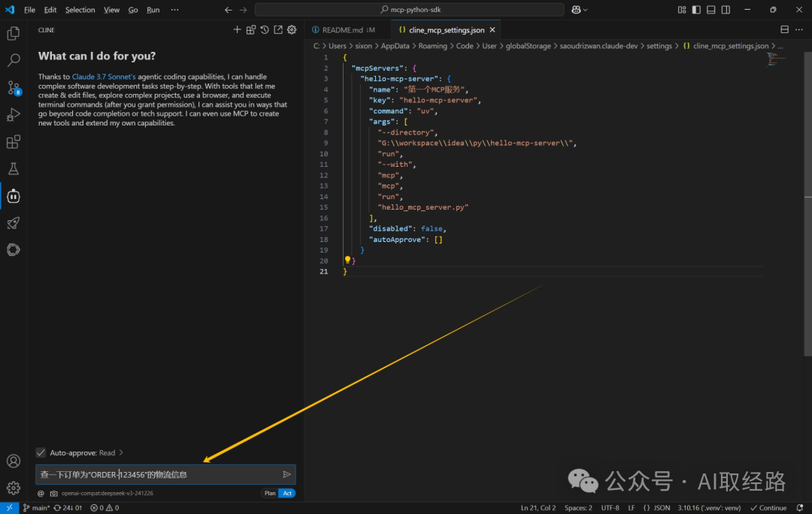812x514 pixels.
Task: Open the Accounts icon in activity bar
Action: coord(14,461)
